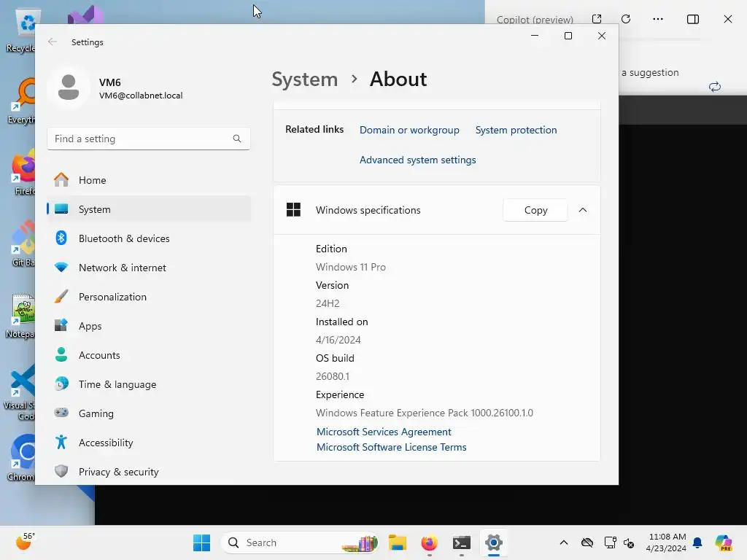Open Terminal from the taskbar

[x=462, y=542]
